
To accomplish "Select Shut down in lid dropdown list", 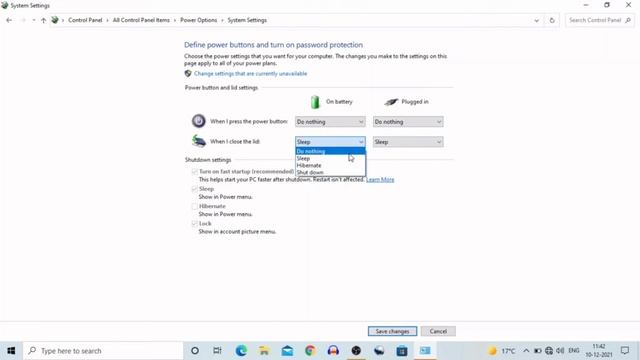I will pyautogui.click(x=330, y=172).
